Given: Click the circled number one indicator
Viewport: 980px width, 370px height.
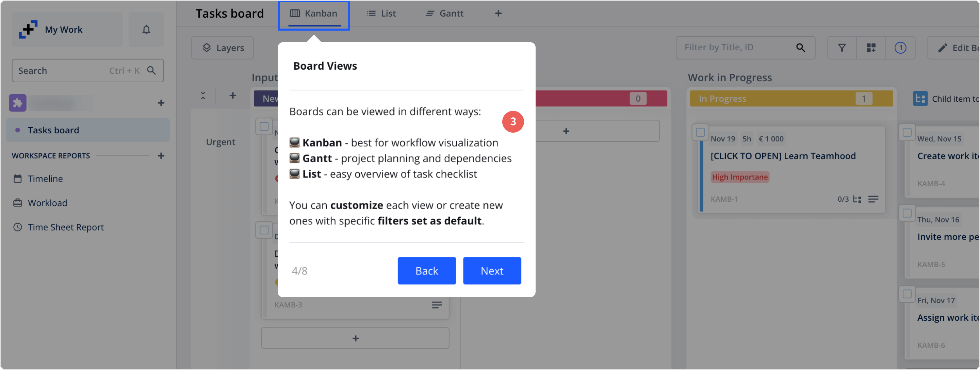Looking at the screenshot, I should [x=900, y=48].
